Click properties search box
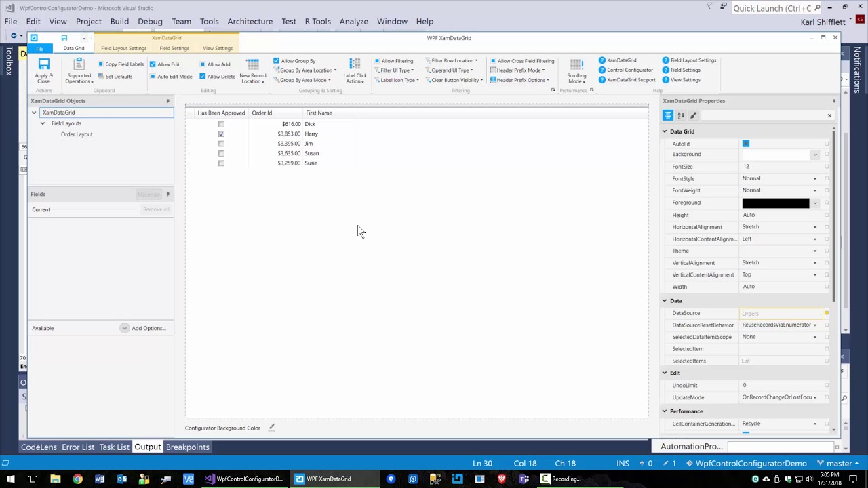 pos(766,115)
